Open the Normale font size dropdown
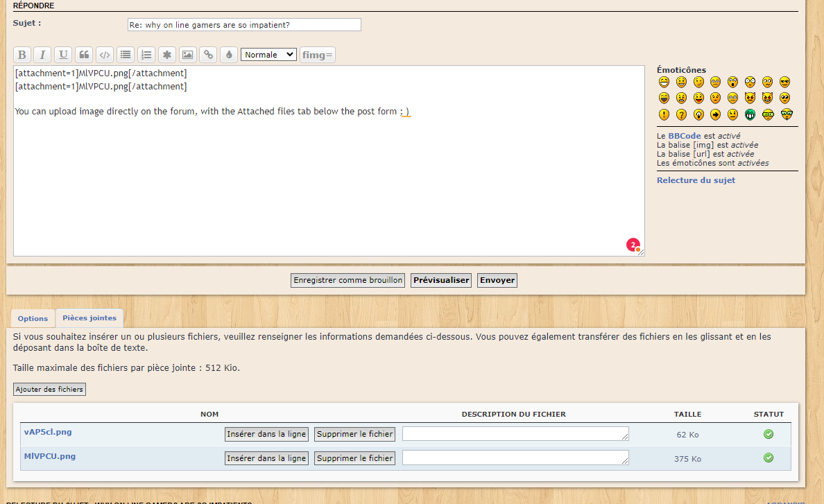 (268, 55)
